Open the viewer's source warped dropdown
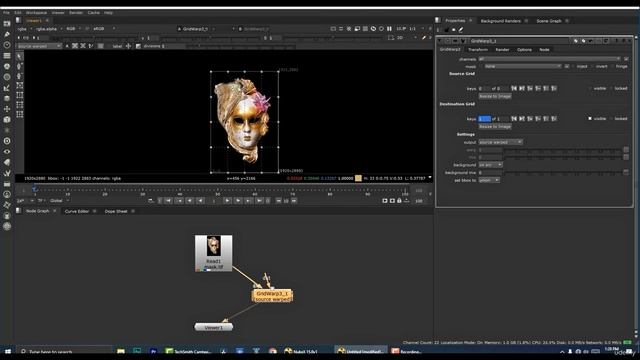The height and width of the screenshot is (360, 640). pos(39,46)
